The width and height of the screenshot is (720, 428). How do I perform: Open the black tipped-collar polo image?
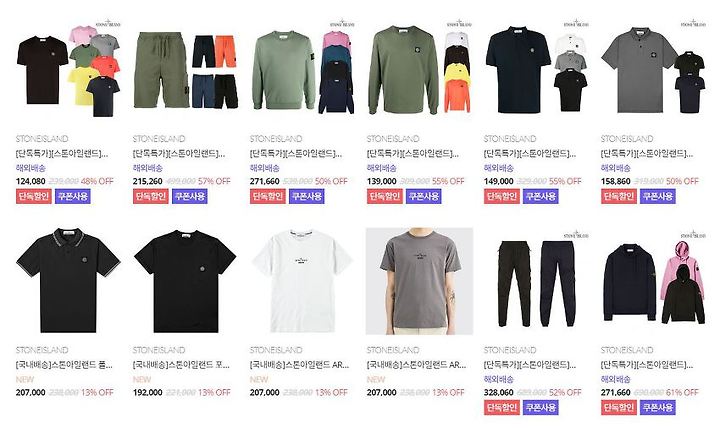(68, 281)
